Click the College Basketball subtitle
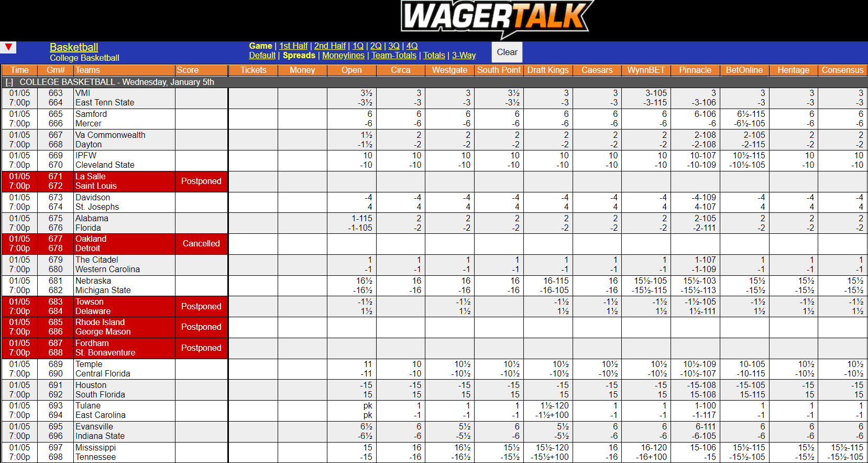This screenshot has height=463, width=868. point(84,58)
